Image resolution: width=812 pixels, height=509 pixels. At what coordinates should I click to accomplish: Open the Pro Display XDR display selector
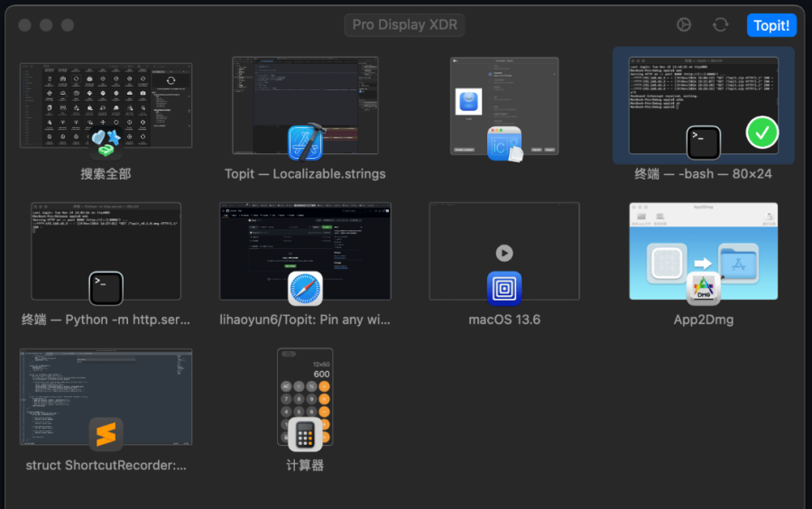pyautogui.click(x=404, y=25)
